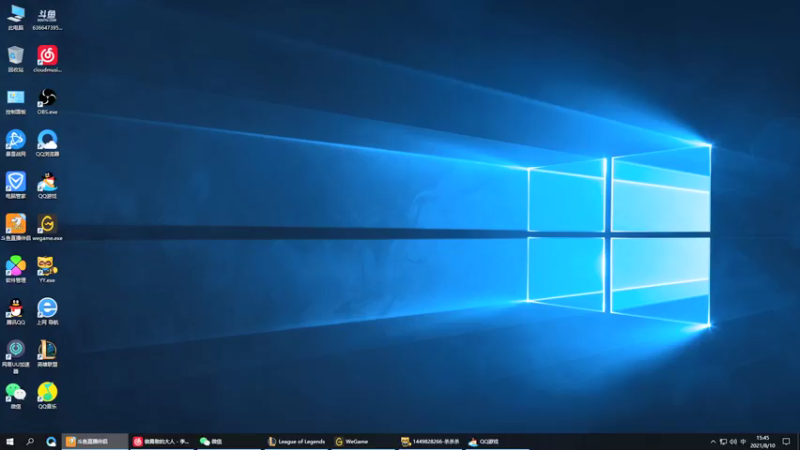Screen dimensions: 800x450
Task: Open the Douyu shortcut labeled 636647395
Action: point(47,19)
